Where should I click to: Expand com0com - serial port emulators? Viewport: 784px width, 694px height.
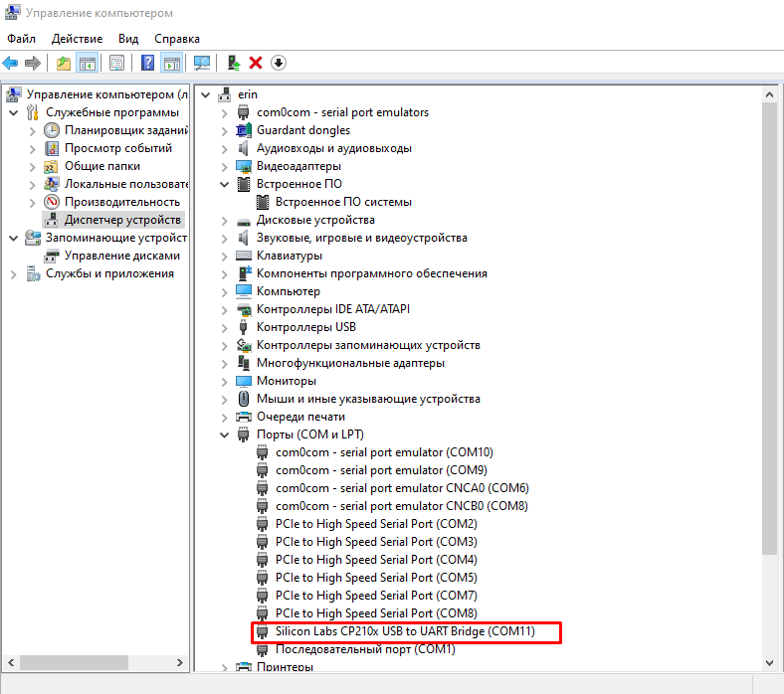pyautogui.click(x=225, y=113)
